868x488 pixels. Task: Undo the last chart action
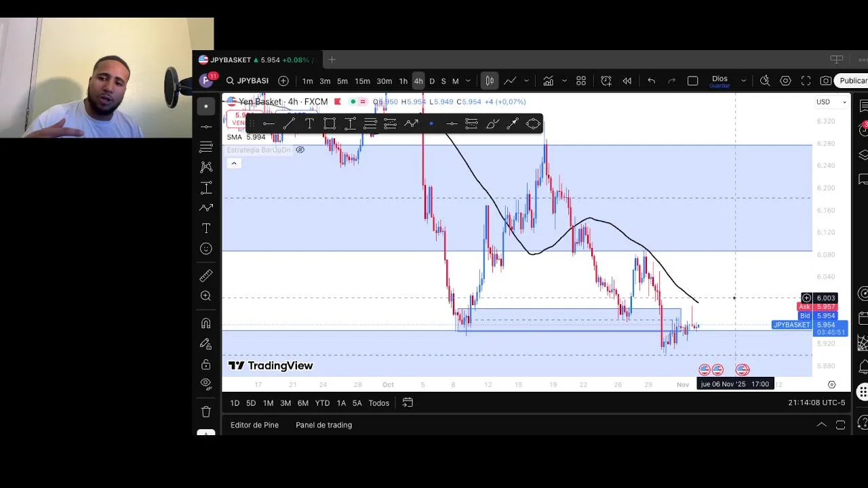coord(651,81)
